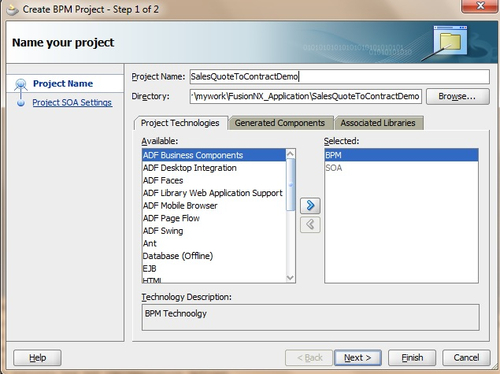500x374 pixels.
Task: Click the folder wizard icon in header
Action: [450, 41]
